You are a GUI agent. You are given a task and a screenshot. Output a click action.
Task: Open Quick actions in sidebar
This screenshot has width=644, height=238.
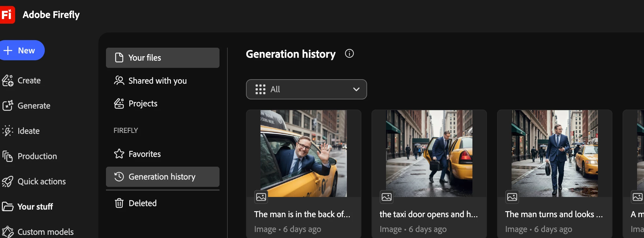34,181
